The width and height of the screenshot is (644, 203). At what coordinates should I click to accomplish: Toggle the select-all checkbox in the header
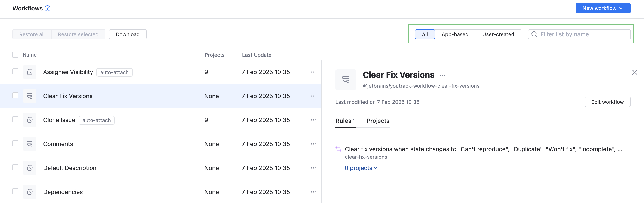point(15,55)
